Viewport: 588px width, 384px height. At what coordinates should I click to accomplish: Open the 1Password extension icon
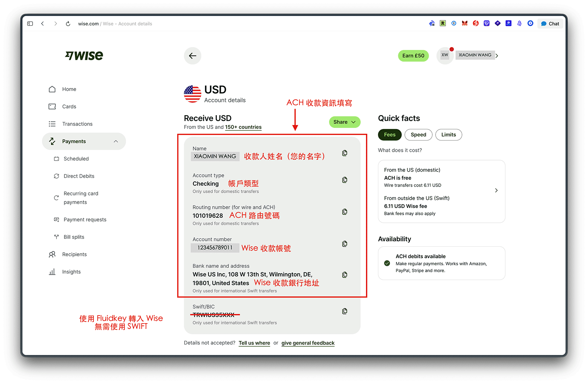(x=454, y=23)
